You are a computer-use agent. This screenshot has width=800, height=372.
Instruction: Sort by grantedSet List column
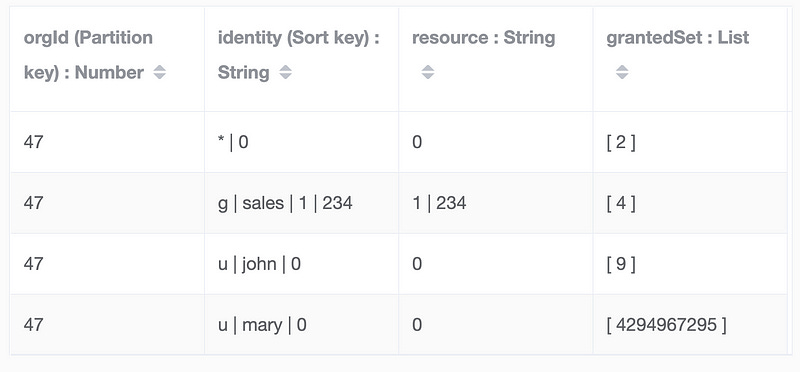621,72
